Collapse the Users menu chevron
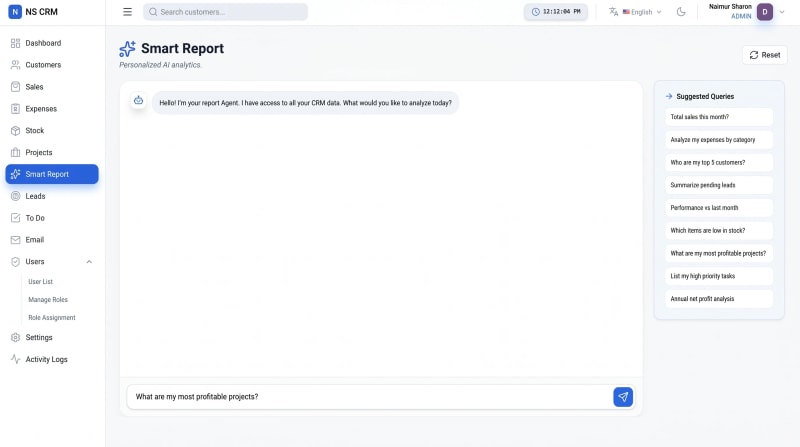The width and height of the screenshot is (800, 447). (x=89, y=262)
